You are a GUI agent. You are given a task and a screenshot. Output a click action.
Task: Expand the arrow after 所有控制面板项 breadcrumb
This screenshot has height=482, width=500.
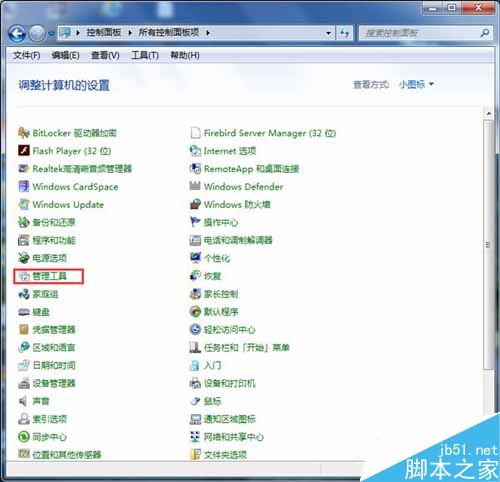[x=208, y=33]
